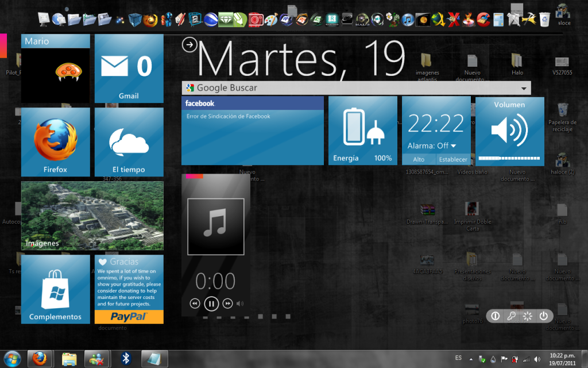This screenshot has width=588, height=368.
Task: Open the El tiempo weather tile
Action: (129, 142)
